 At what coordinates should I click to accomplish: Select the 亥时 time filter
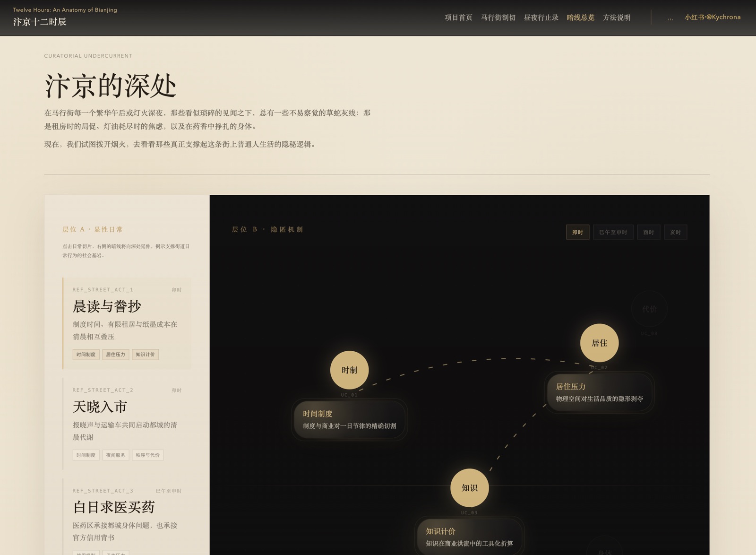click(x=675, y=232)
